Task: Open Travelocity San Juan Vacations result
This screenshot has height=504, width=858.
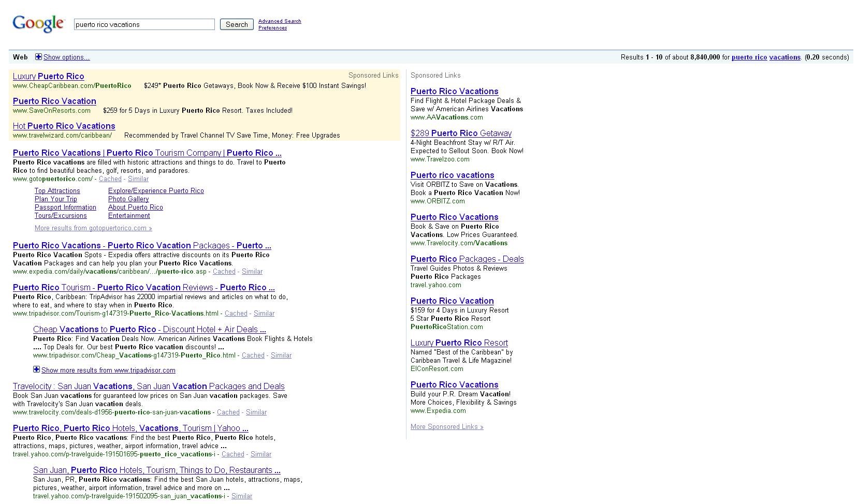Action: tap(149, 386)
